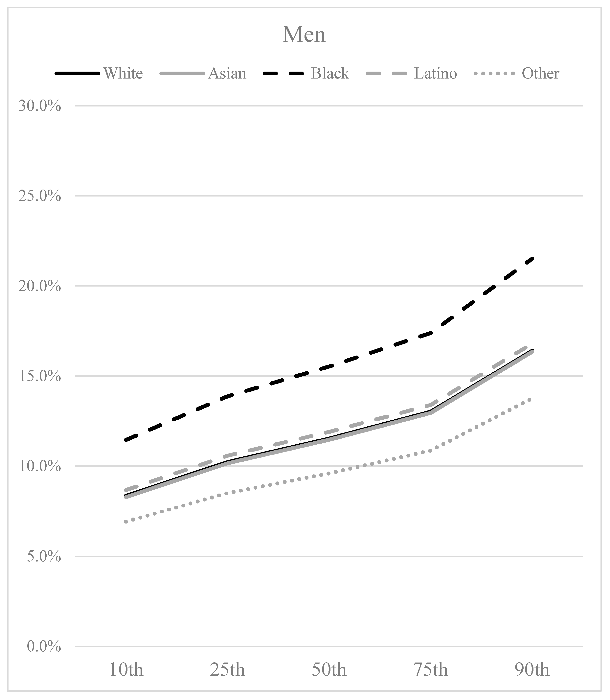
Task: Click the 20.0% y-axis label
Action: [x=40, y=286]
